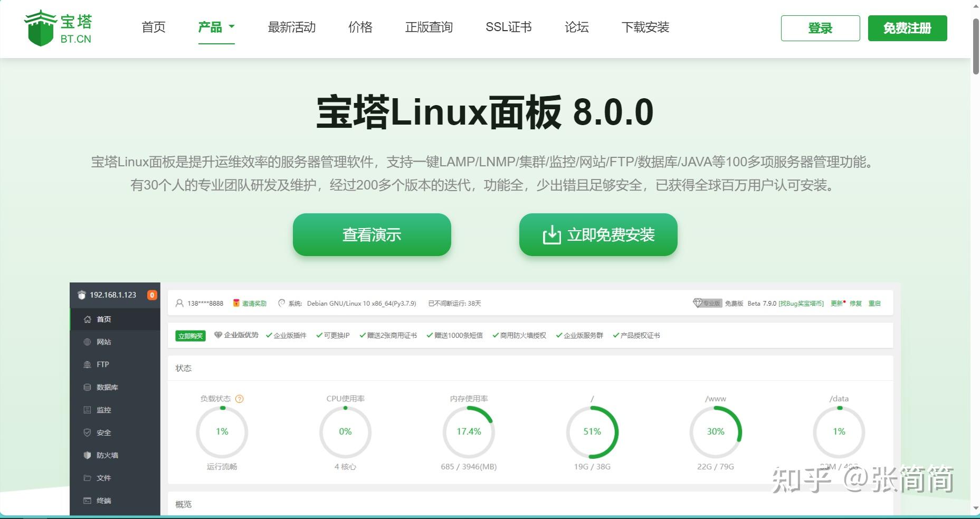The width and height of the screenshot is (980, 519).
Task: Click the 企业版插件 feature text
Action: 290,336
